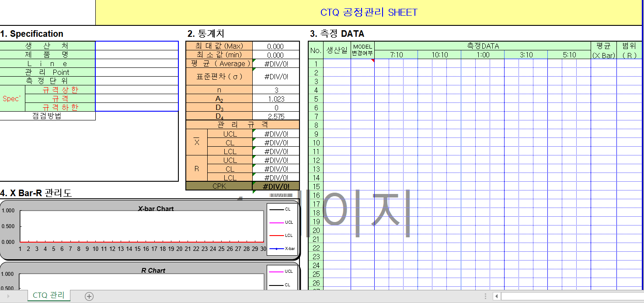Select the 10:10 time header

click(x=439, y=55)
